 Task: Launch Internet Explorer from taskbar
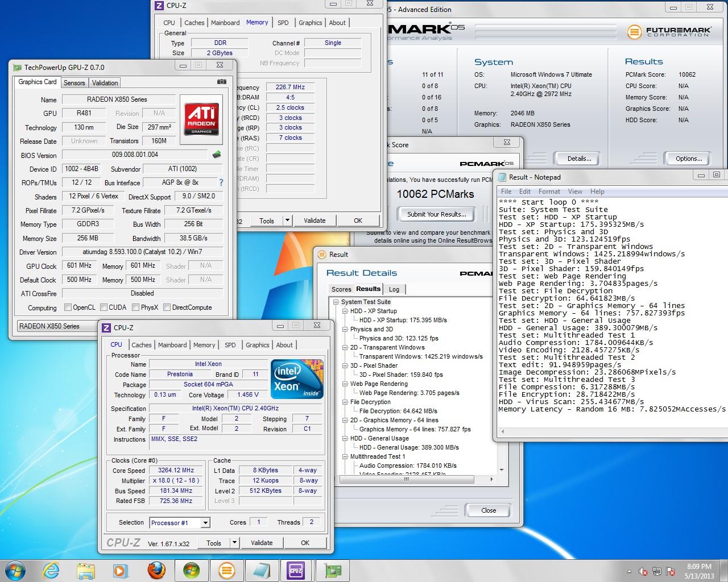51,570
